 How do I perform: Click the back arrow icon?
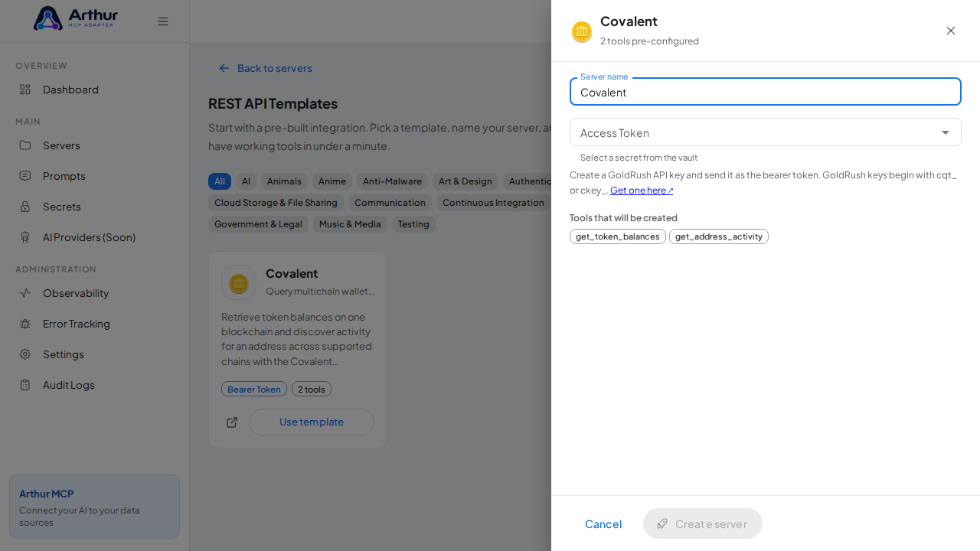point(224,68)
